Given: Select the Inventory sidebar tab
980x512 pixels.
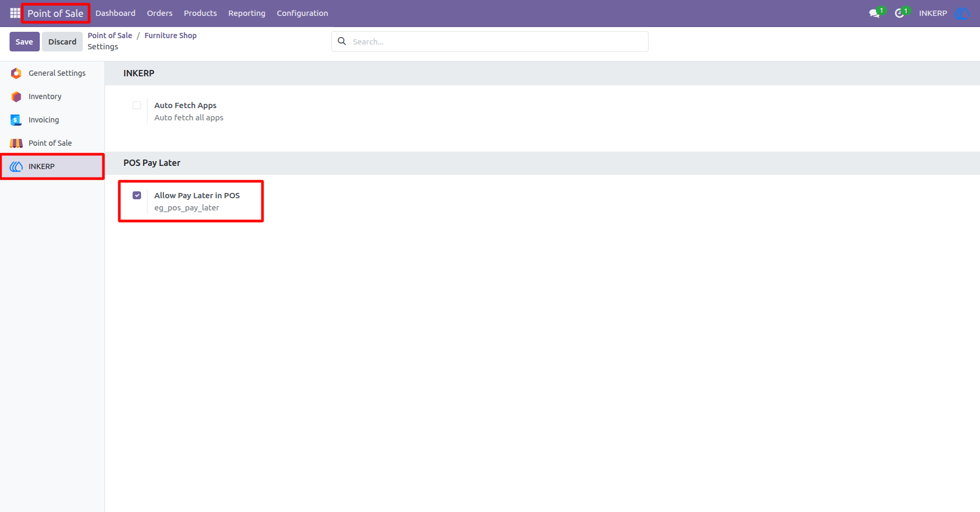Looking at the screenshot, I should (52, 96).
